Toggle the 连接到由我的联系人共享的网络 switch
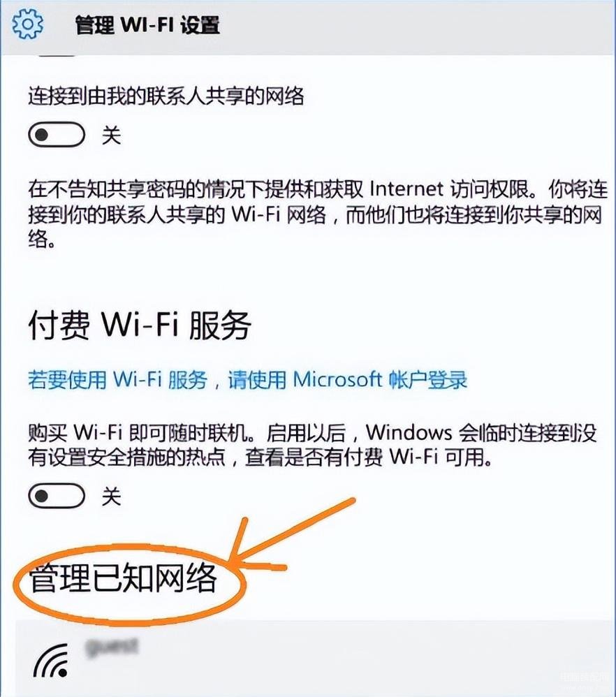This screenshot has height=697, width=616. tap(57, 134)
